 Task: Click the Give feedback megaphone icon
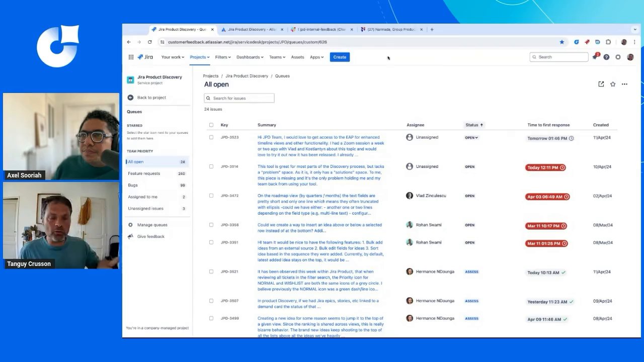tap(130, 236)
